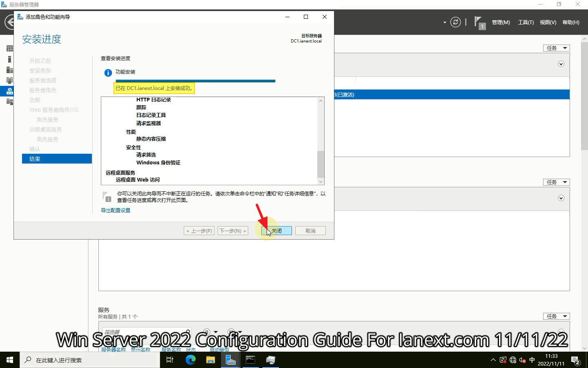Click the 关闭 button in the wizard
The width and height of the screenshot is (588, 368).
pyautogui.click(x=276, y=231)
